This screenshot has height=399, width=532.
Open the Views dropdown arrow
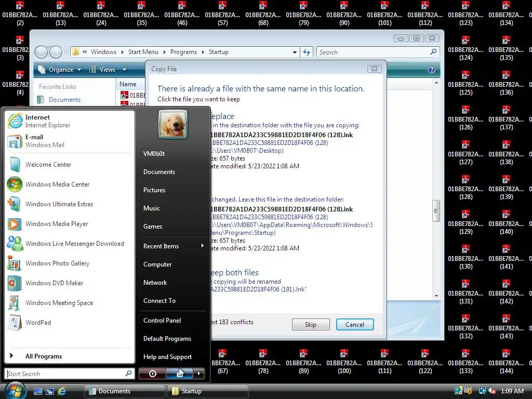125,70
